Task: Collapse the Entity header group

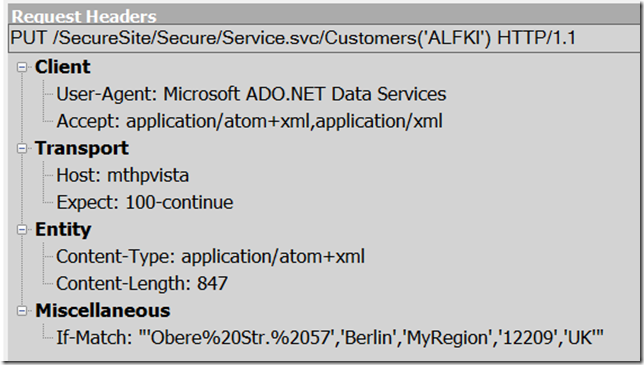Action: pyautogui.click(x=22, y=230)
